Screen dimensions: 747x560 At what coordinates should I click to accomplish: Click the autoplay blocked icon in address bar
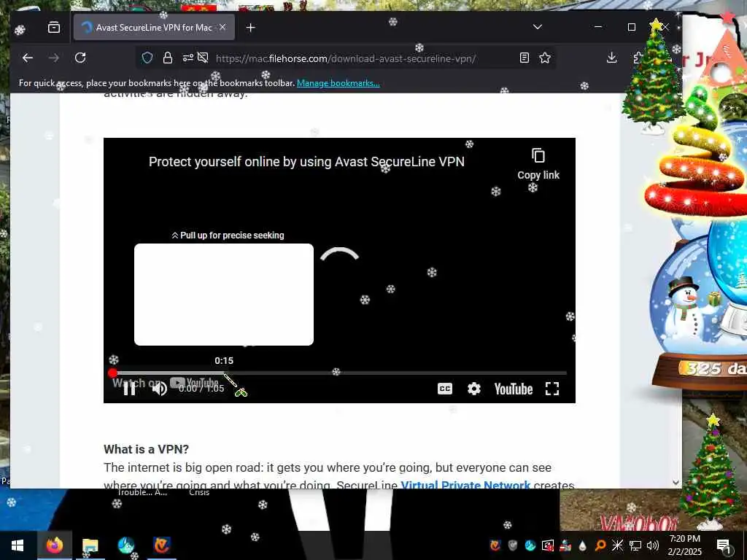pos(203,58)
